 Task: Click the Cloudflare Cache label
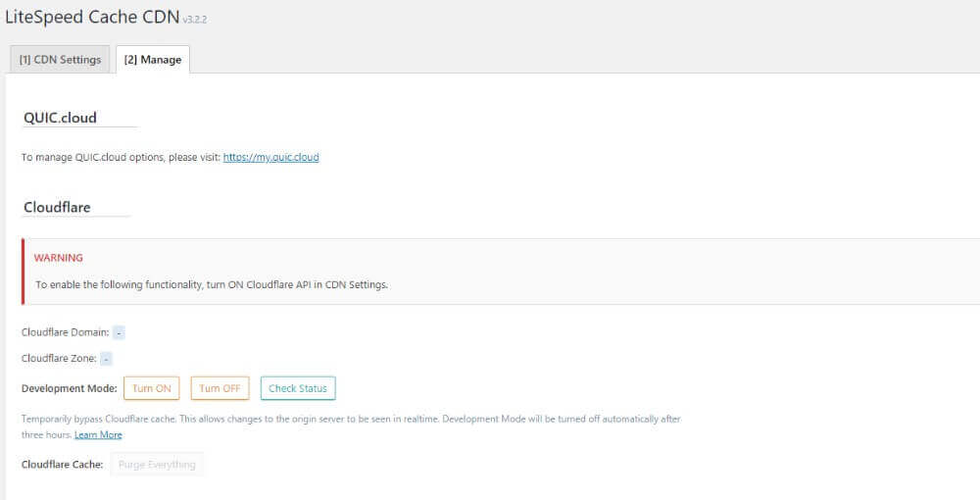pos(62,465)
